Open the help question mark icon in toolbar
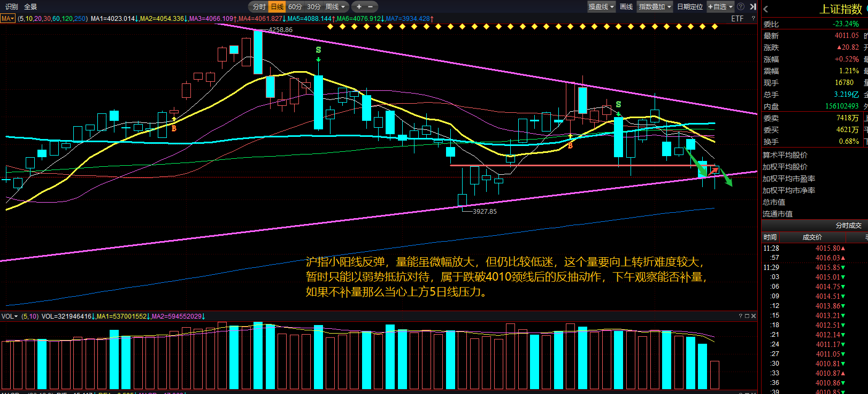 click(741, 7)
